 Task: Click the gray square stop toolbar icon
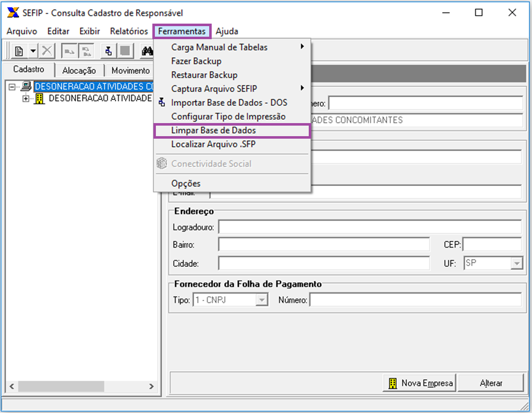tap(125, 51)
